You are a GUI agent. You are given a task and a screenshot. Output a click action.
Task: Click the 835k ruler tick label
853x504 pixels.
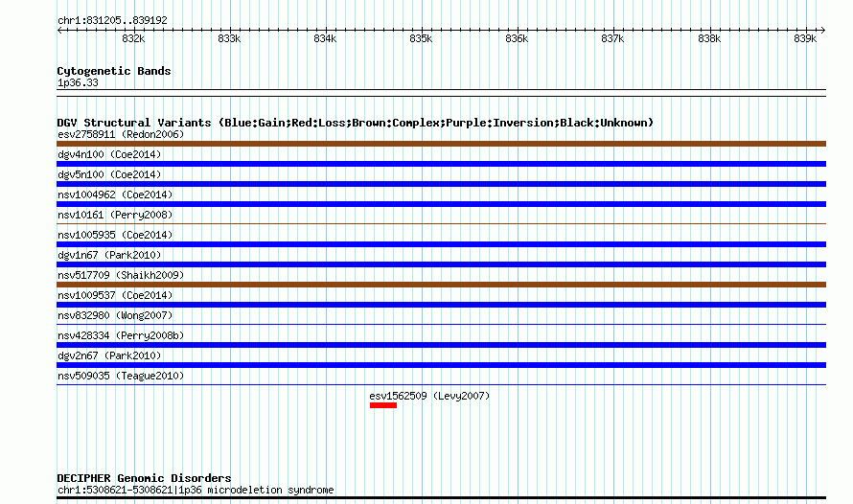pyautogui.click(x=421, y=38)
